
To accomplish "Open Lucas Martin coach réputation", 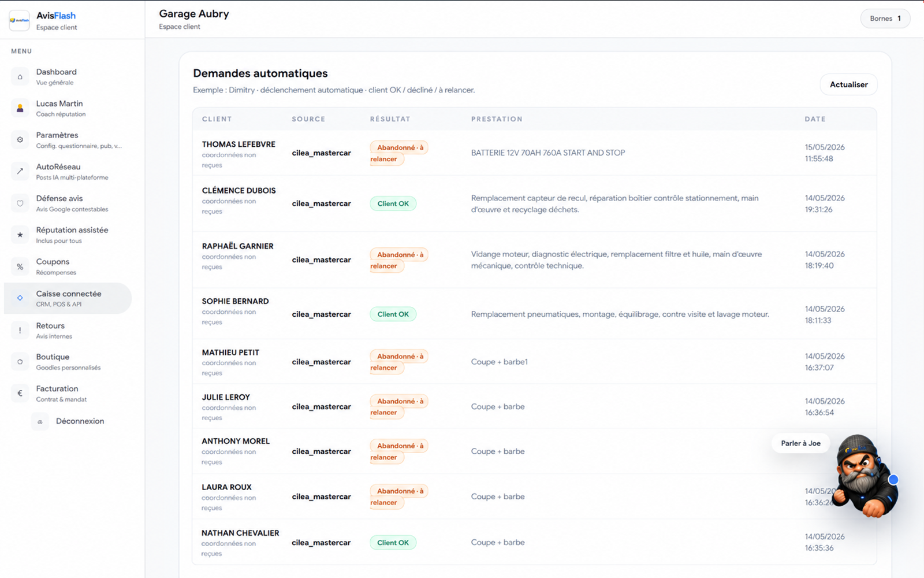I will 68,108.
